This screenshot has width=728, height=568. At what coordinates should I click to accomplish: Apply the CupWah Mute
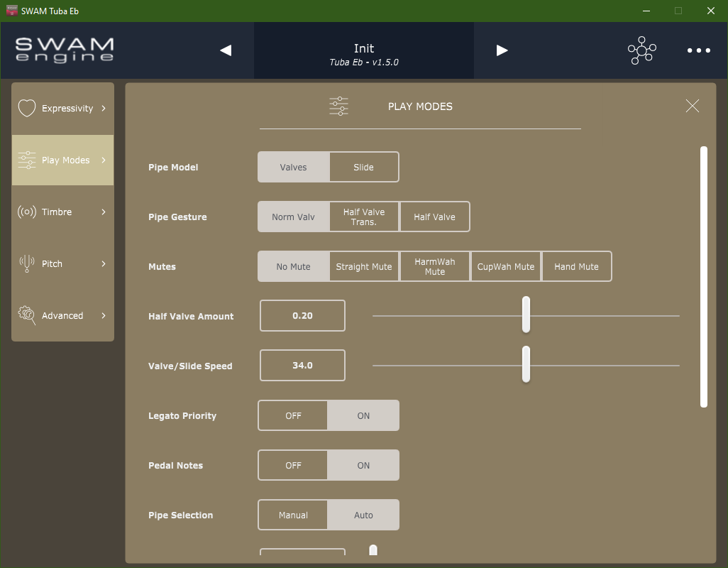505,266
